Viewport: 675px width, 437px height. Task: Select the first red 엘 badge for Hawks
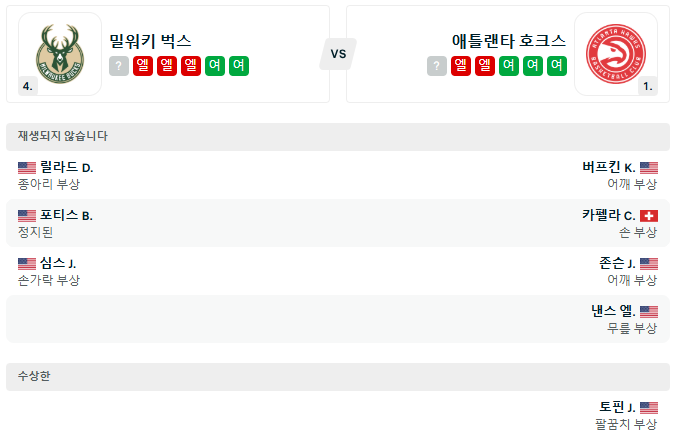(461, 66)
